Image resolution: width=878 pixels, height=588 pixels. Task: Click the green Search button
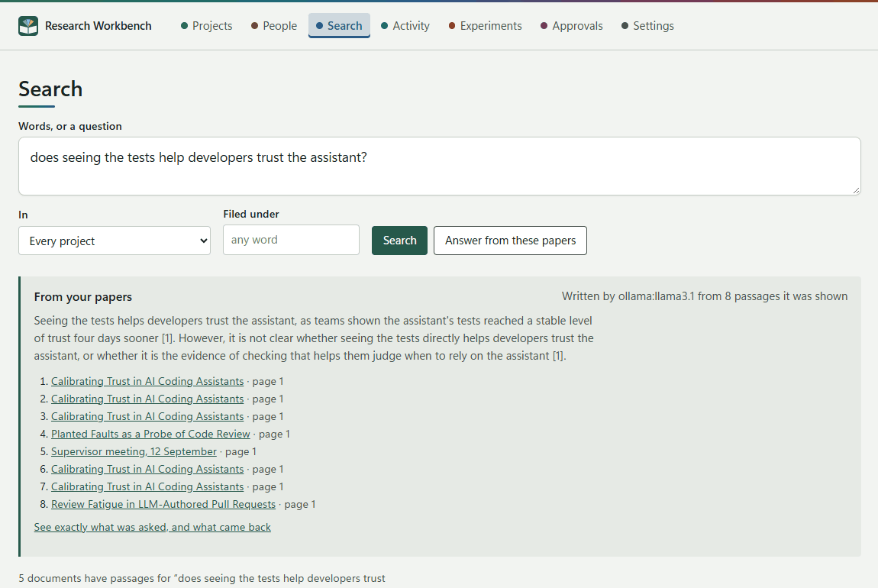pos(399,241)
